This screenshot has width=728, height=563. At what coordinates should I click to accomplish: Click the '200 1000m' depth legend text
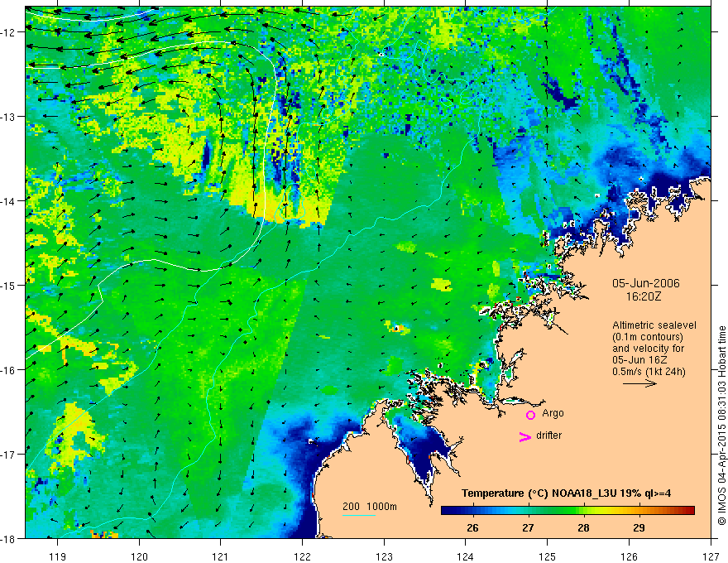[370, 507]
